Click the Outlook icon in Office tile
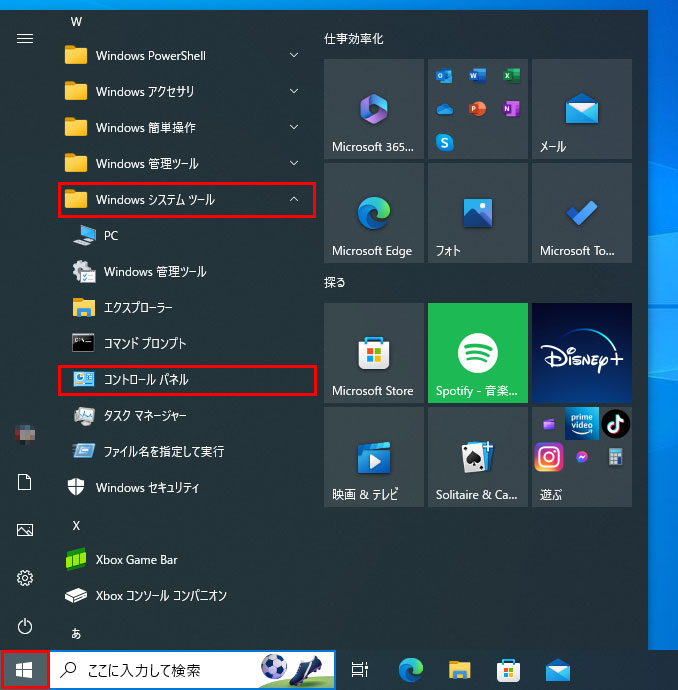 [x=444, y=76]
